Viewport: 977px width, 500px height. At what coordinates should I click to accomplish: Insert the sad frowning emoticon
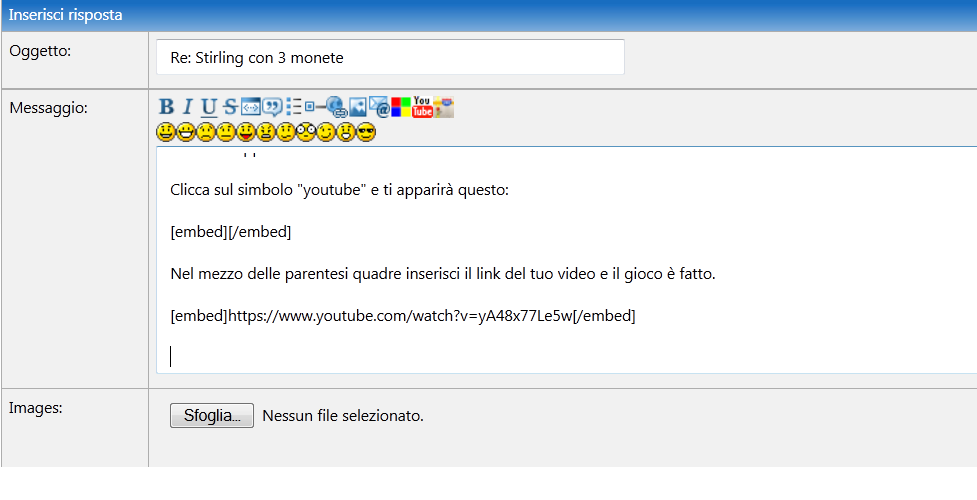[206, 132]
